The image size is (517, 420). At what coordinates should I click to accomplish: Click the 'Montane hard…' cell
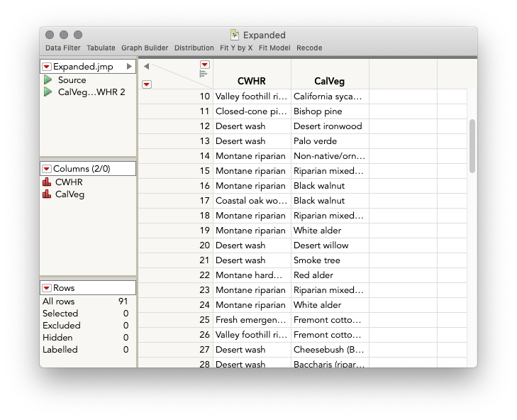pyautogui.click(x=252, y=275)
